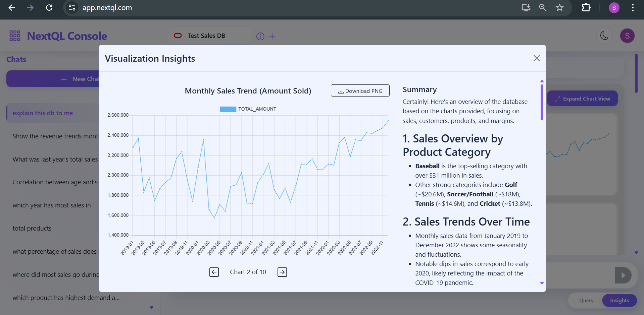Click the previous chart arrow
Viewport: 644px width, 315px height.
pos(214,272)
